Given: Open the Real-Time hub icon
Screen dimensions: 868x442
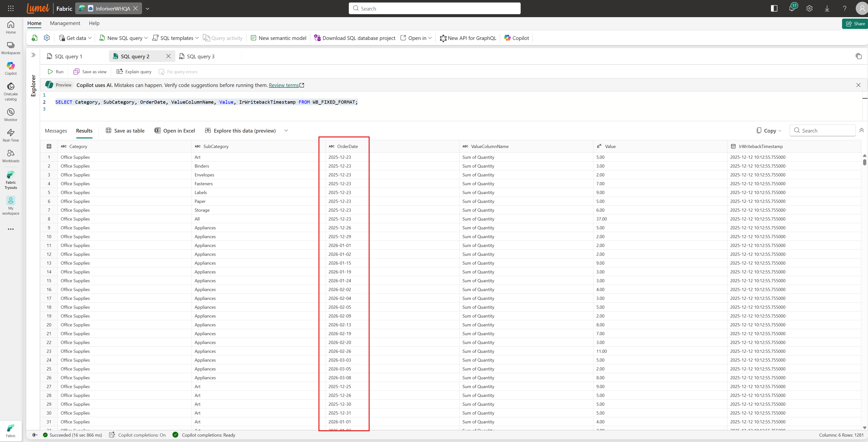Looking at the screenshot, I should [11, 135].
